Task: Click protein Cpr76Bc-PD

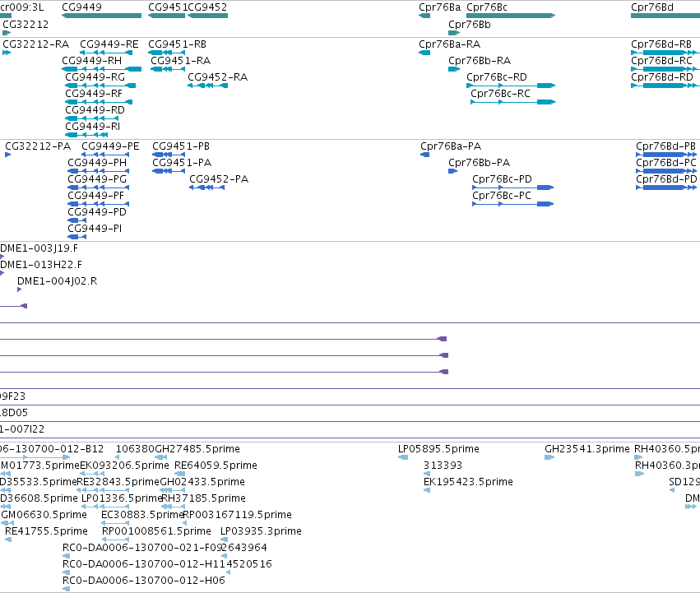Action: point(503,179)
